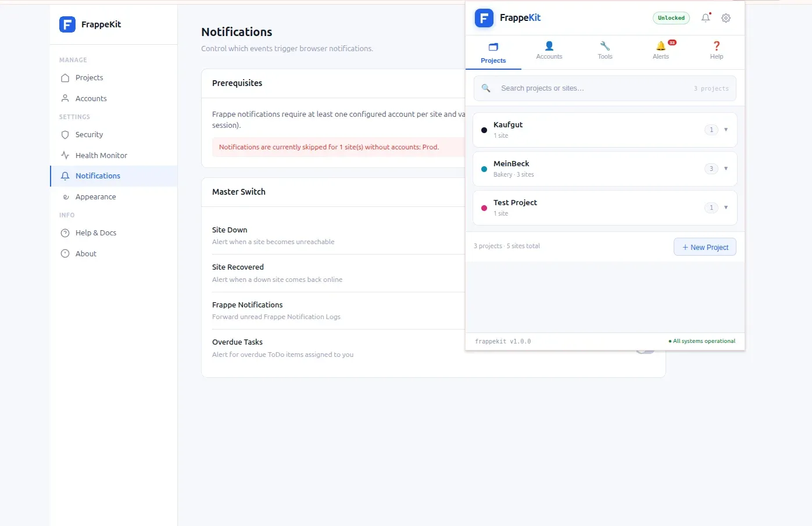Image resolution: width=812 pixels, height=526 pixels.
Task: Select the MeinBeck project name
Action: tap(511, 164)
